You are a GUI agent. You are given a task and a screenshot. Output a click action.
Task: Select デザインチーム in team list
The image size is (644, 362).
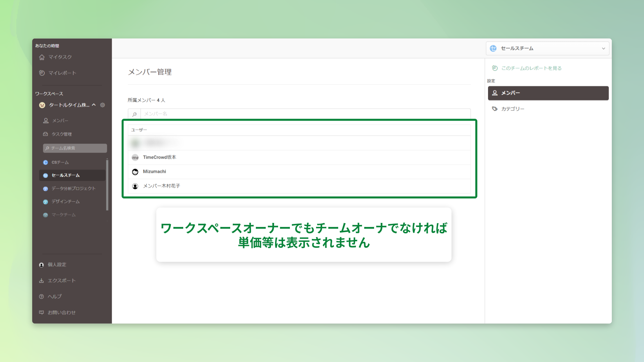pos(65,201)
